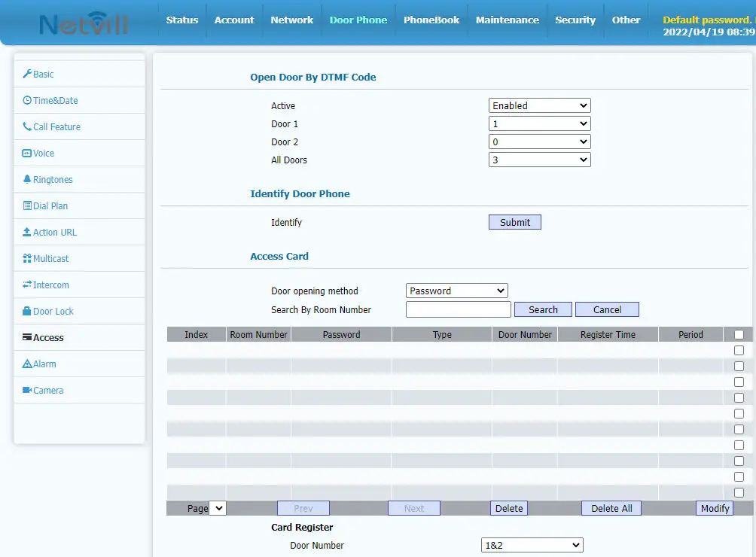Image resolution: width=756 pixels, height=557 pixels.
Task: Click the Alarm warning triangle icon
Action: (x=27, y=364)
